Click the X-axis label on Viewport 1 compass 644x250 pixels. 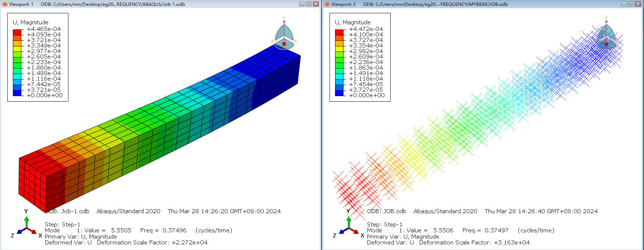(295, 42)
